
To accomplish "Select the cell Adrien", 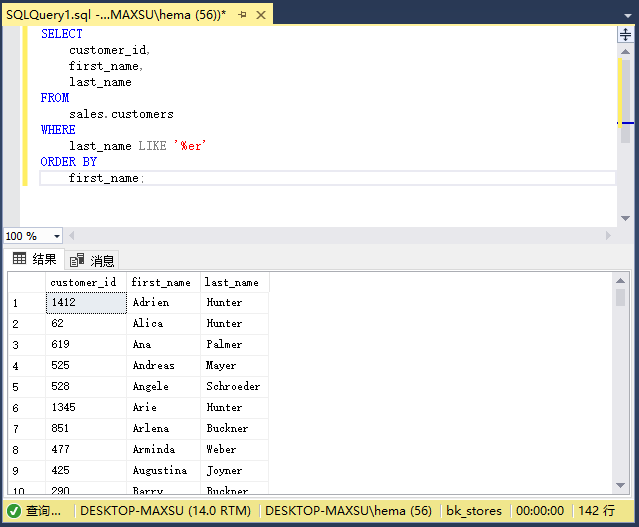I will coord(163,302).
